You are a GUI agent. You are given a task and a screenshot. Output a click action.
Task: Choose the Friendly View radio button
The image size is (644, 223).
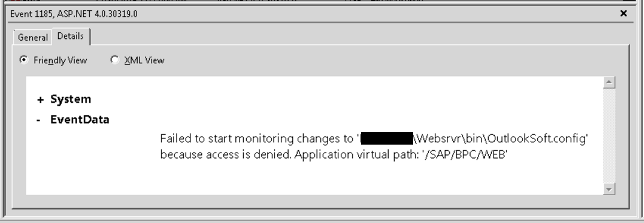tap(24, 60)
